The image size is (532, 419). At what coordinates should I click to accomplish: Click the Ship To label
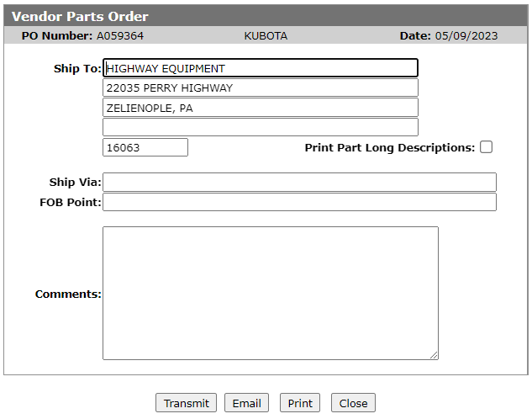[77, 68]
